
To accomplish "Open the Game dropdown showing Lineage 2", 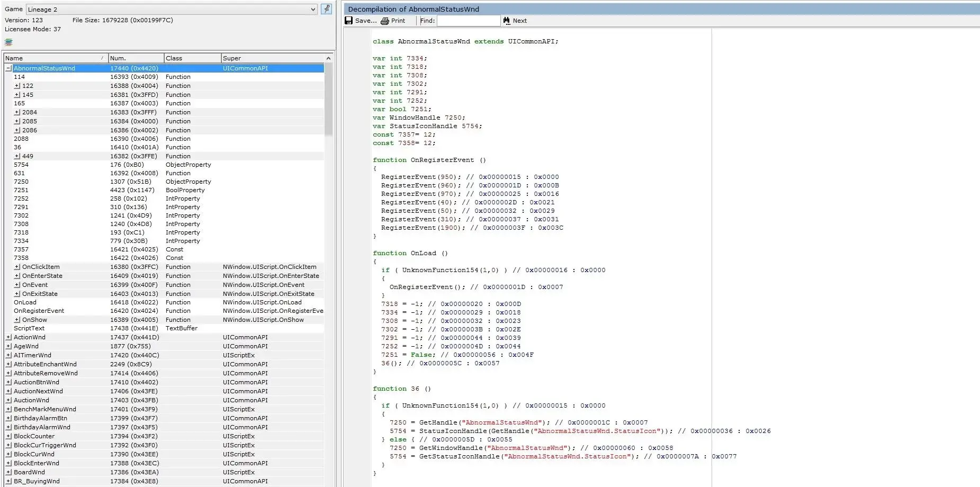I will pos(172,10).
